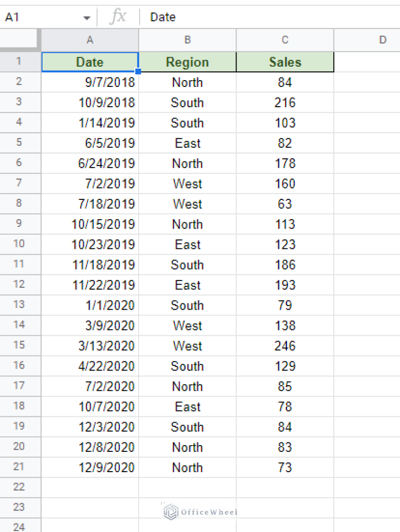
Task: Select column D header
Action: (382, 40)
